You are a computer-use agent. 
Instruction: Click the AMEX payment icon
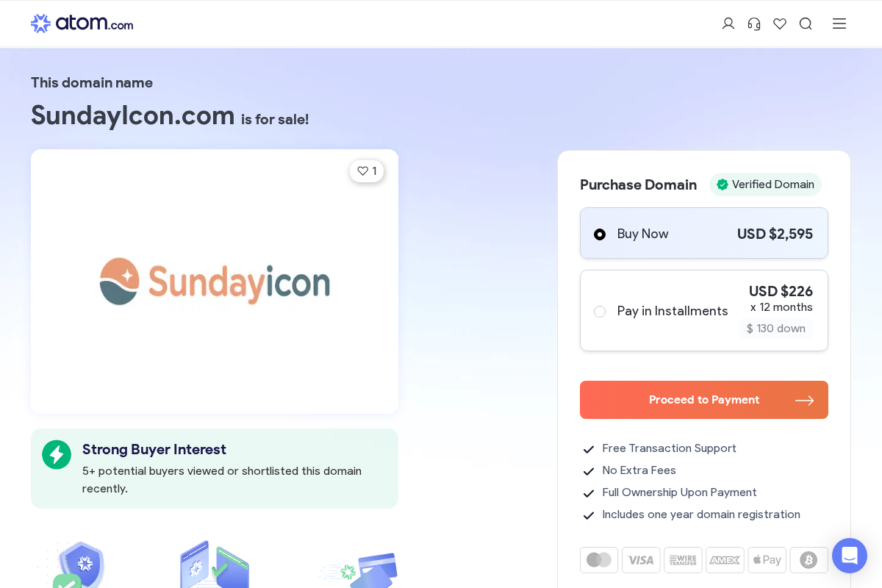pos(725,559)
